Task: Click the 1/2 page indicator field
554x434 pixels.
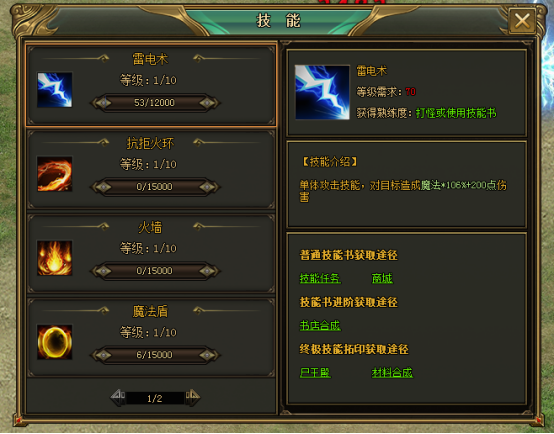Action: tap(155, 398)
